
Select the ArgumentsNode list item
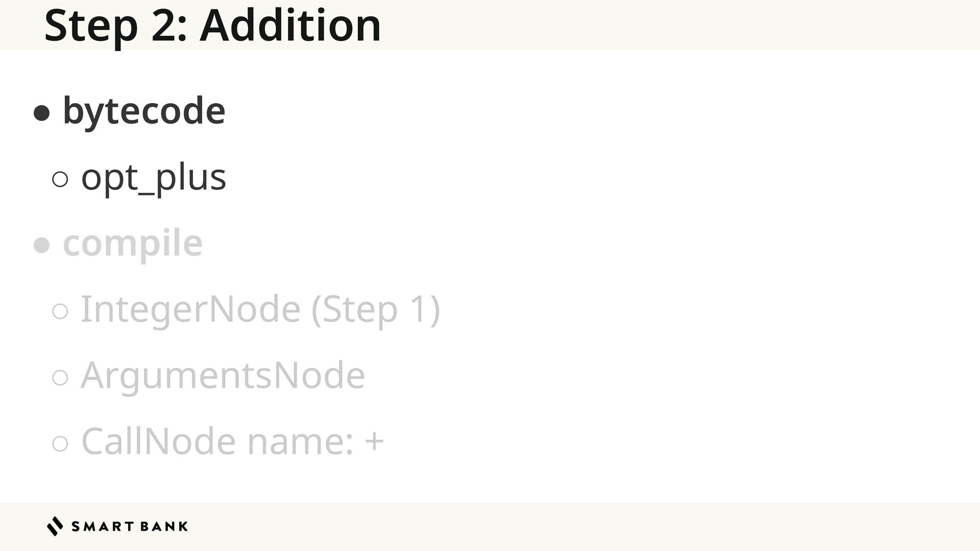coord(223,375)
